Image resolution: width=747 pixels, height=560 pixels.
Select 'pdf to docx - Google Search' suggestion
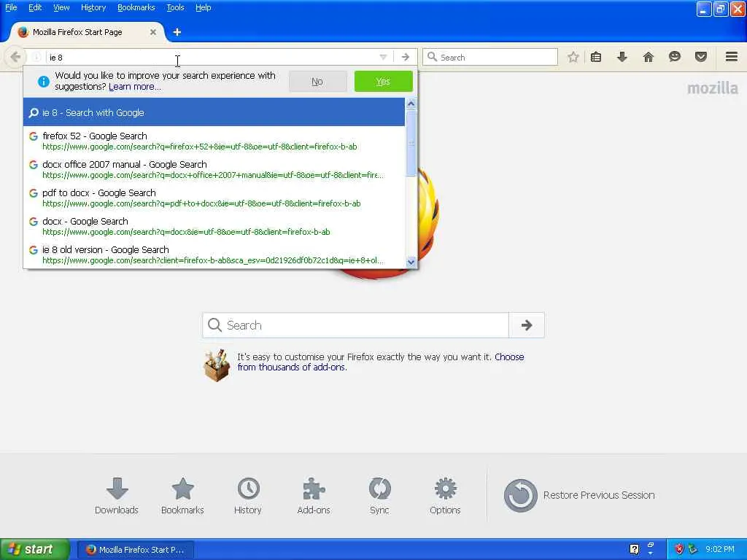(x=214, y=198)
